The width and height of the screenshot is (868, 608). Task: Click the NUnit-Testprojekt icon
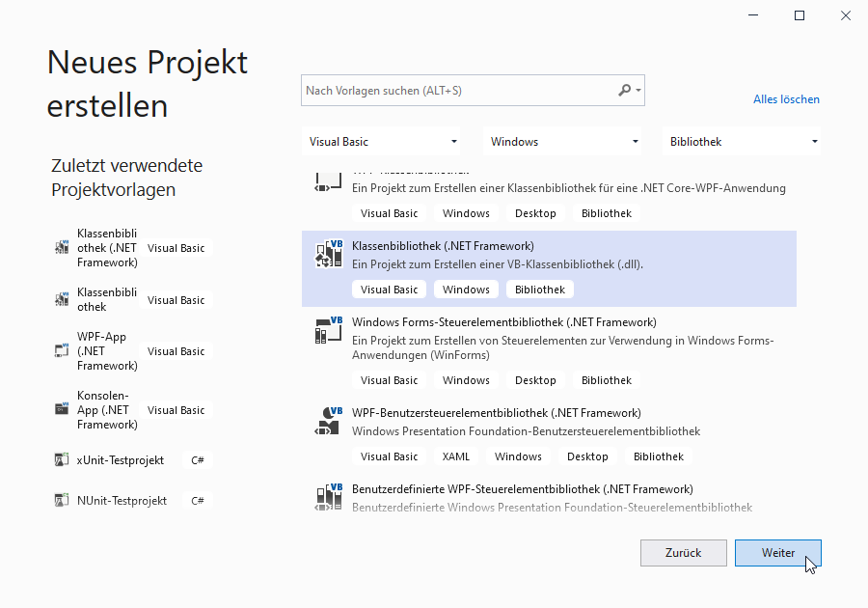pyautogui.click(x=61, y=500)
